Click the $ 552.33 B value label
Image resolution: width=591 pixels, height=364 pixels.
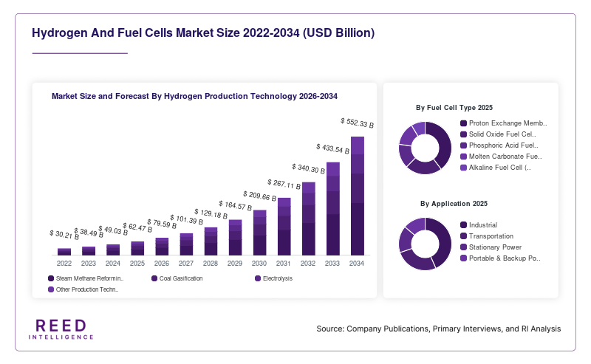click(357, 123)
